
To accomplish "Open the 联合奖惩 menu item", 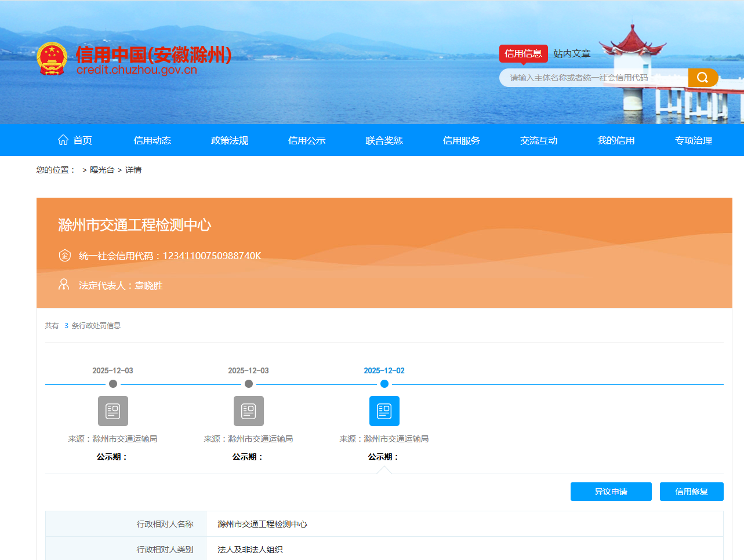I will 384,140.
